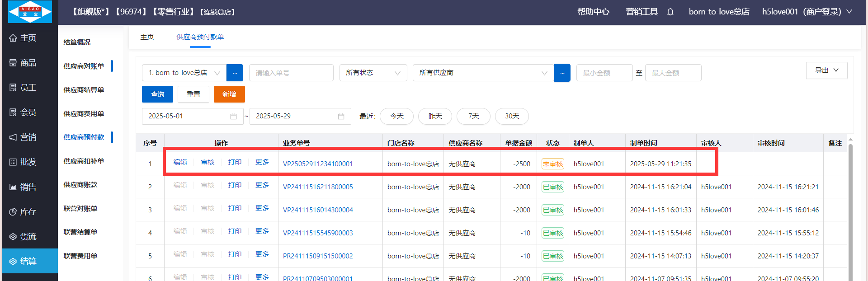Screen dimensions: 868x281
Task: Open the blue supplier picker ellipsis button
Action: [x=562, y=73]
